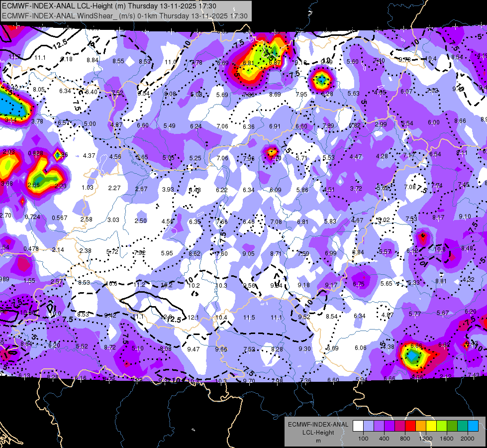Click the 3.93 wind shear value
The image size is (487, 448).
pos(168,189)
